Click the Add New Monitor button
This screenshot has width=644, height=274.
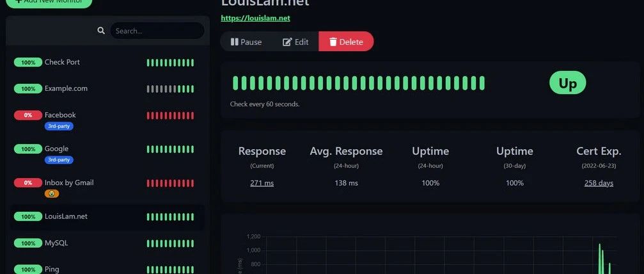pyautogui.click(x=49, y=2)
